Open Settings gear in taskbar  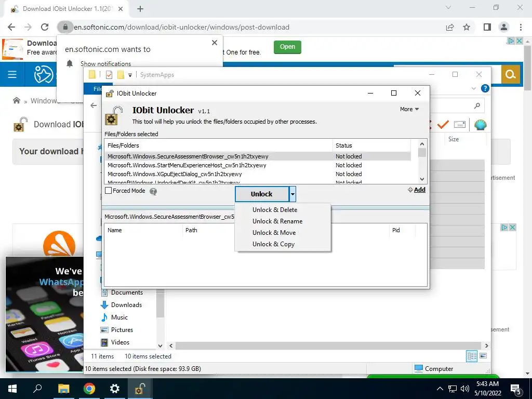(115, 389)
